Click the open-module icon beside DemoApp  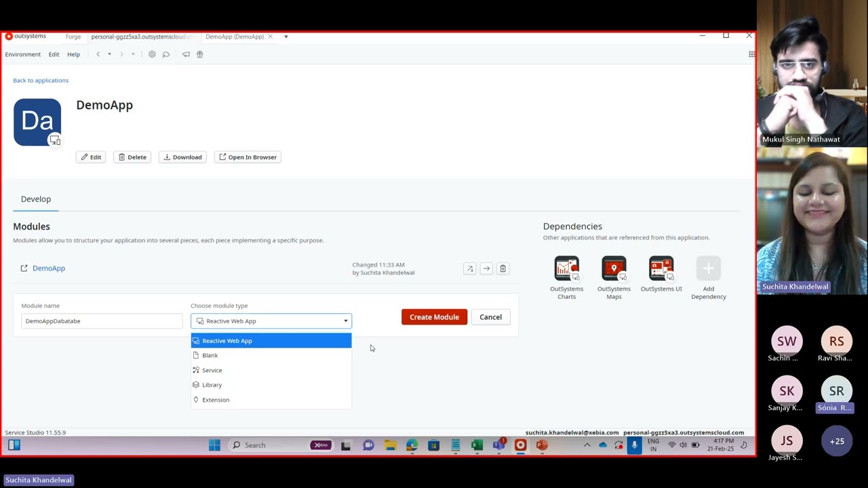[x=24, y=268]
